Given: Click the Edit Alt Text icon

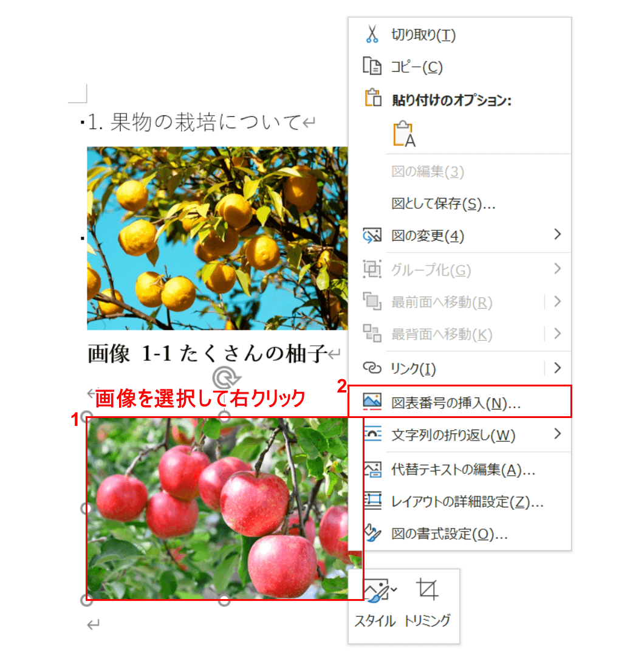Looking at the screenshot, I should (372, 469).
